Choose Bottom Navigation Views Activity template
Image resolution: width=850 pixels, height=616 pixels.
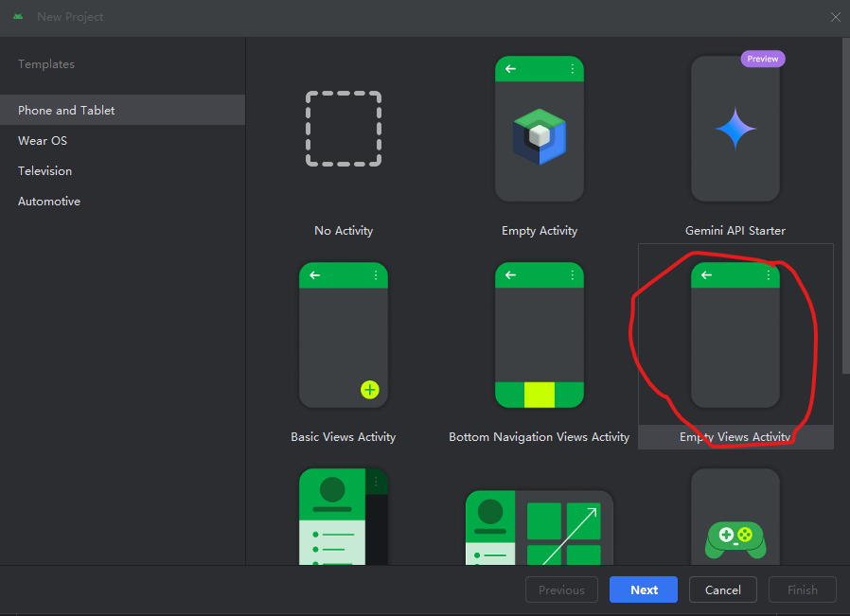540,335
